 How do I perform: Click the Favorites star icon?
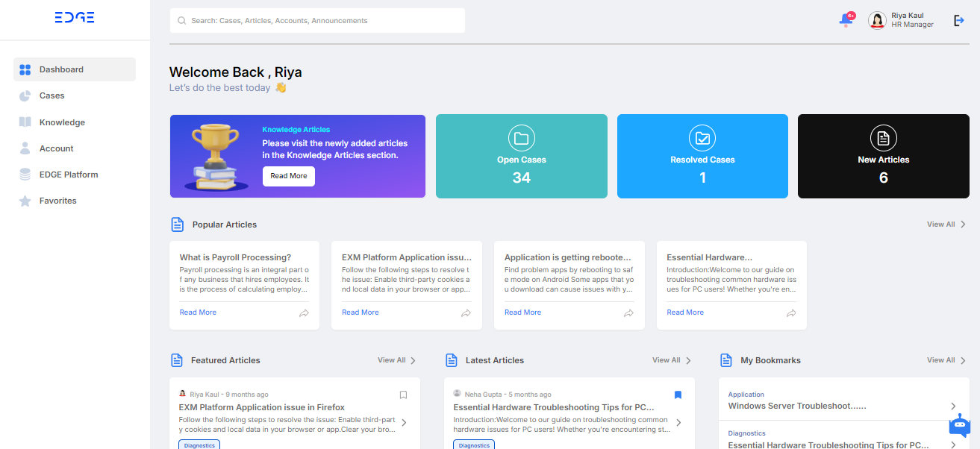(x=23, y=200)
